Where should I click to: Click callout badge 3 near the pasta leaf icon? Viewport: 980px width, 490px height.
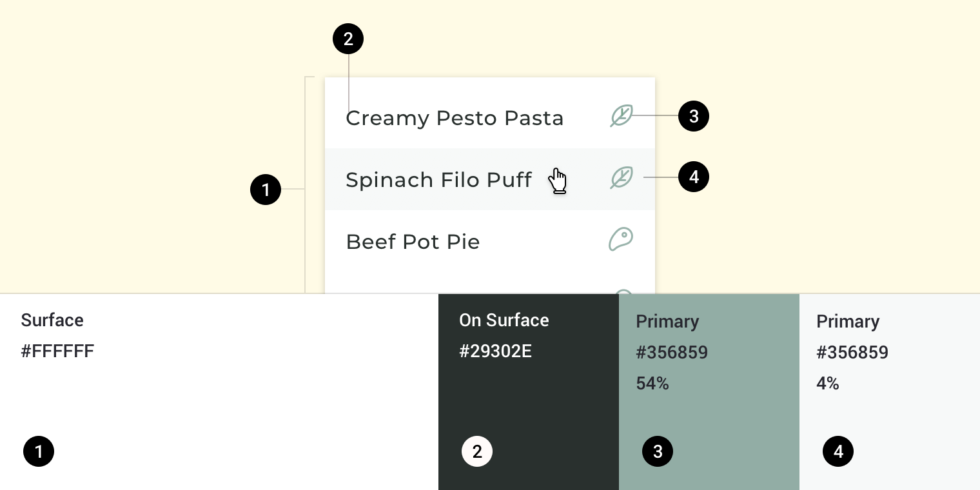coord(694,116)
